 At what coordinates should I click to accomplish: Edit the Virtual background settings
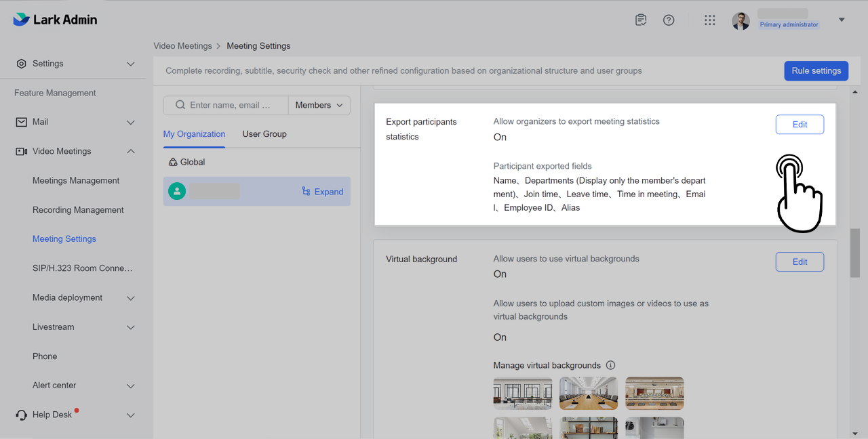pyautogui.click(x=800, y=262)
